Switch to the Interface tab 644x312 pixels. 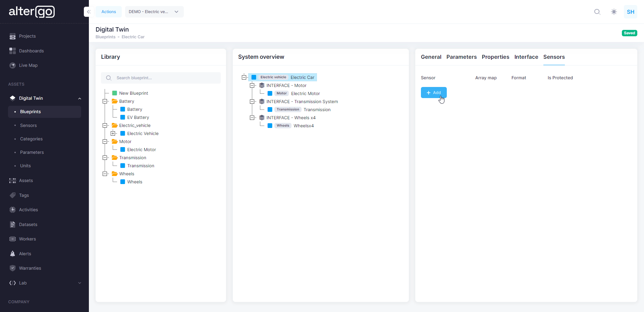point(526,57)
